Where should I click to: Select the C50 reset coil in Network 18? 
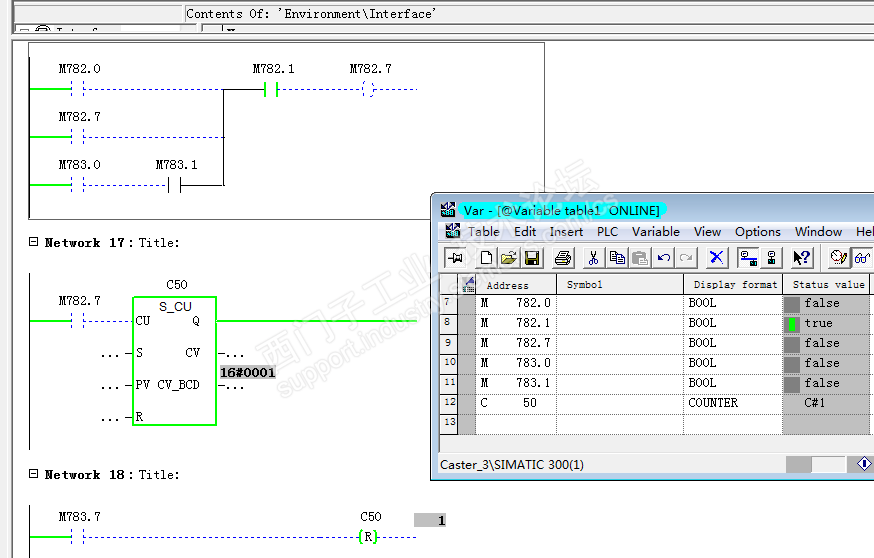368,537
